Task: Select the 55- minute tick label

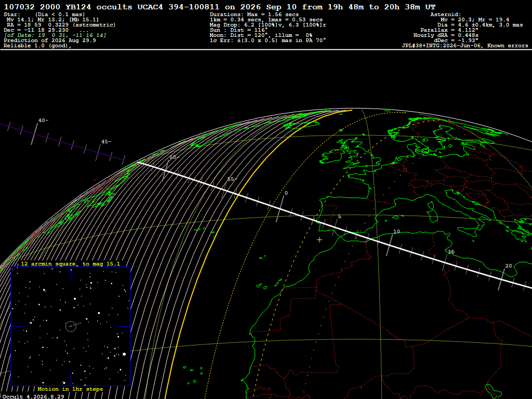Action: (x=232, y=179)
